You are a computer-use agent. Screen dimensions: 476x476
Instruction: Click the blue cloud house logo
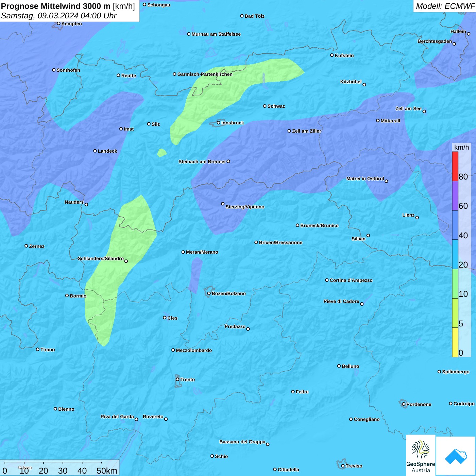(456, 456)
